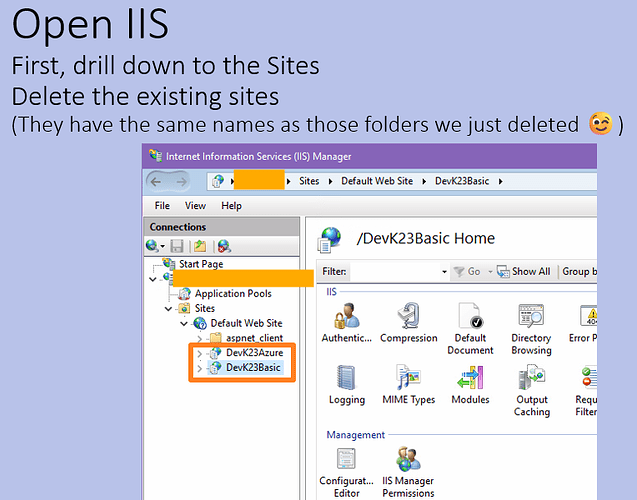Open the Default Document feature
Image resolution: width=637 pixels, height=500 pixels.
470,329
